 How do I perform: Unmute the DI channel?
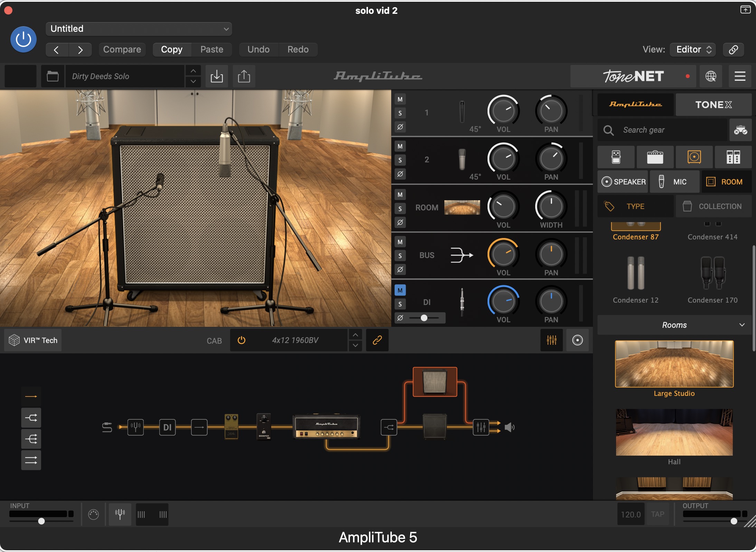400,290
